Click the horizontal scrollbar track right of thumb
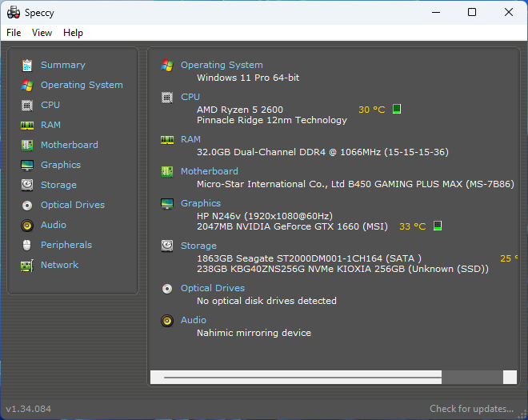The height and width of the screenshot is (420, 528). point(472,378)
